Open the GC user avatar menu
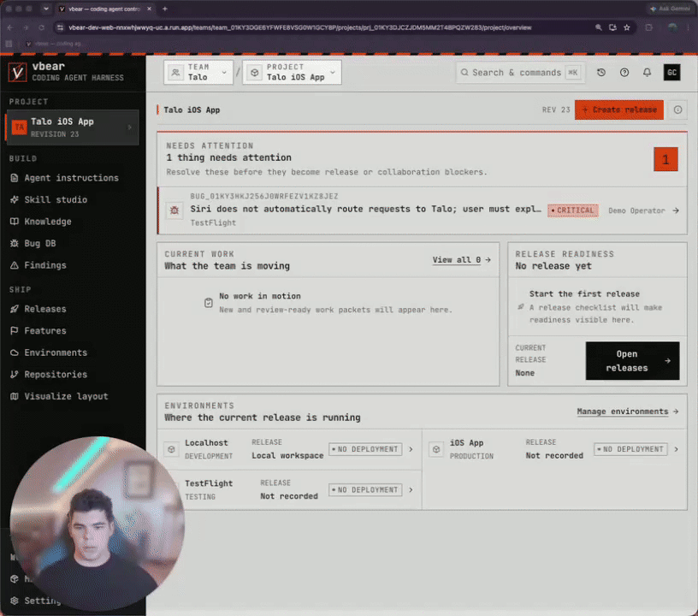Viewport: 698px width, 616px height. point(672,73)
